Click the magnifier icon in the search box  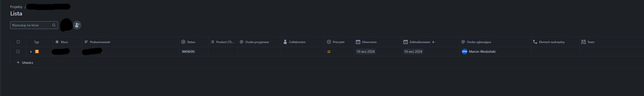[x=54, y=25]
